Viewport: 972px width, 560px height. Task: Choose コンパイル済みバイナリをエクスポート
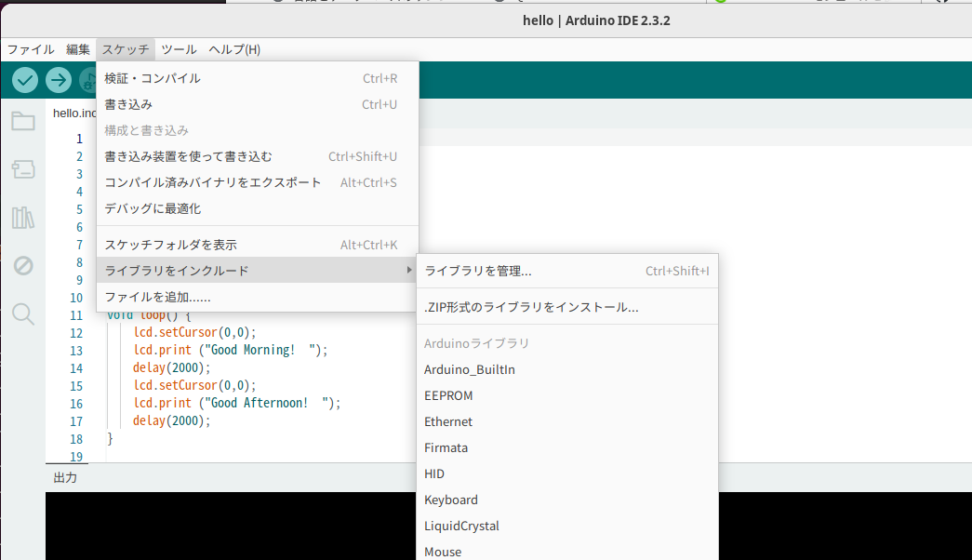(258, 182)
